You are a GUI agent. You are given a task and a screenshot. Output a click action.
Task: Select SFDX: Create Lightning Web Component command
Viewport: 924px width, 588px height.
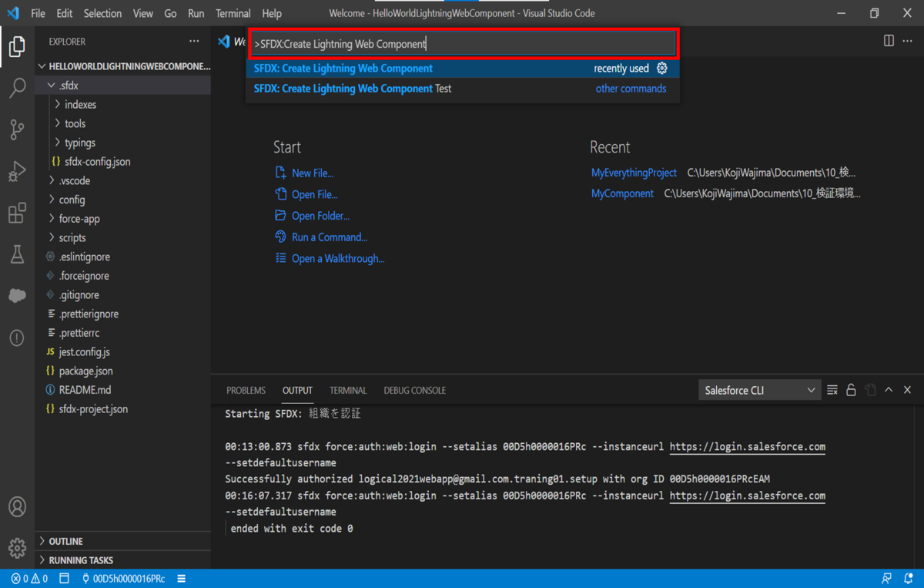click(463, 69)
